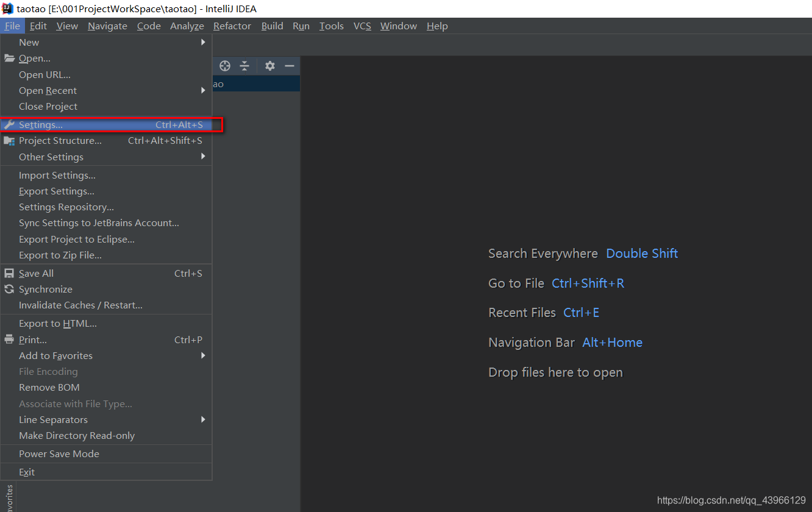Click the disabled Associate with File Type... entry
The width and height of the screenshot is (812, 512).
[106, 404]
